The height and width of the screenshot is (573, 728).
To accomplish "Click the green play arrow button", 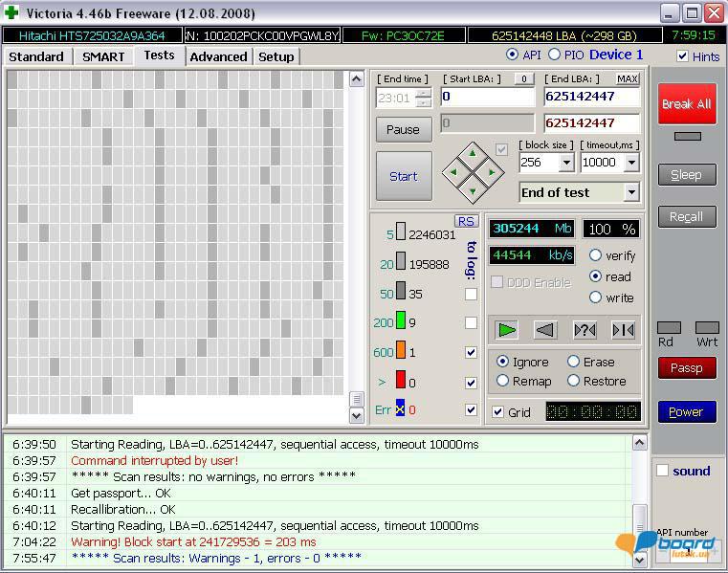I will coord(507,330).
